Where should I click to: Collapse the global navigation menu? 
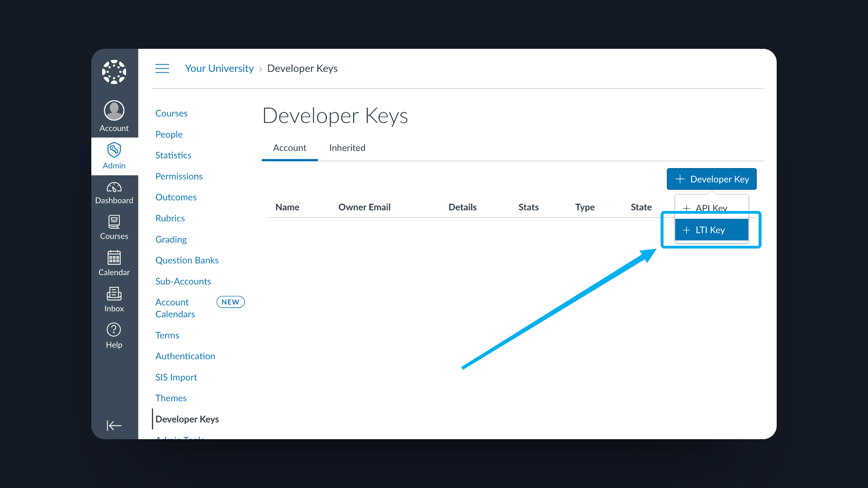114,425
